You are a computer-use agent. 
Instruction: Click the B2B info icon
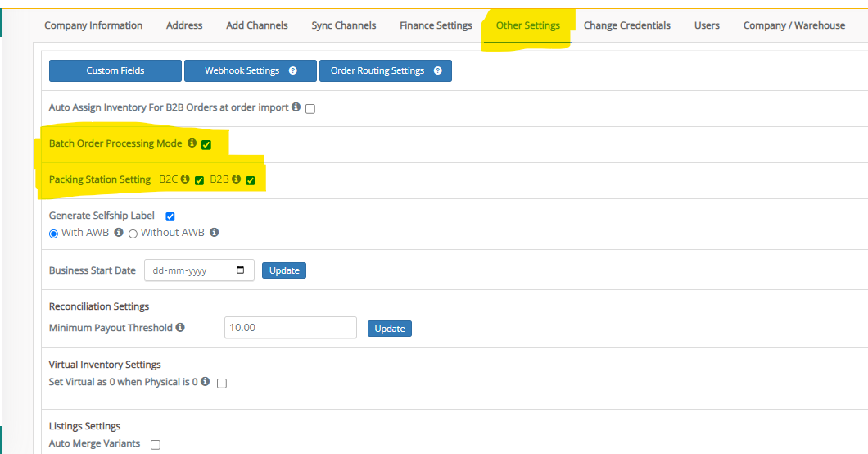tap(237, 179)
